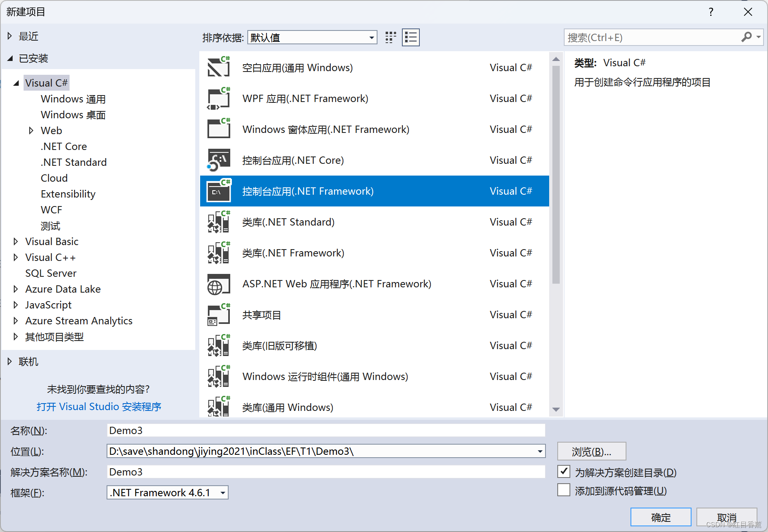Select the WPF 应用(.NET Framework) template

point(305,98)
